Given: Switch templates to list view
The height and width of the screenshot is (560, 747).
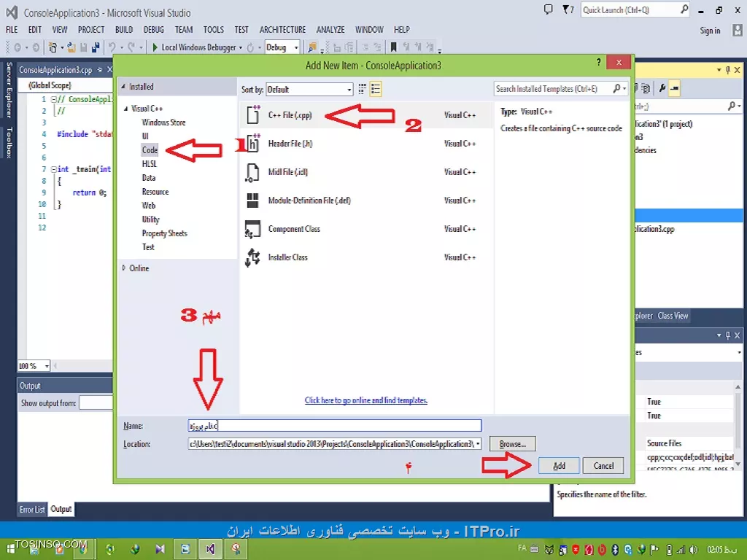Looking at the screenshot, I should (x=376, y=89).
